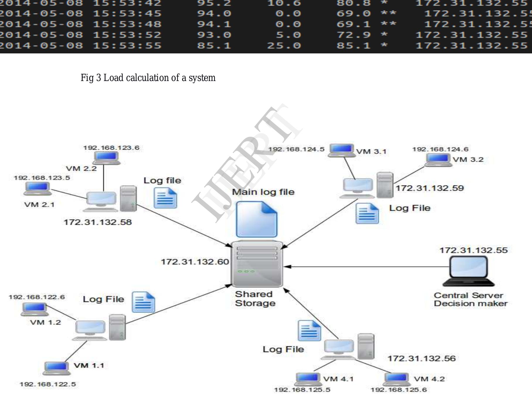Click the 'Shared Storage' label
Image resolution: width=532 pixels, height=407 pixels.
click(255, 298)
